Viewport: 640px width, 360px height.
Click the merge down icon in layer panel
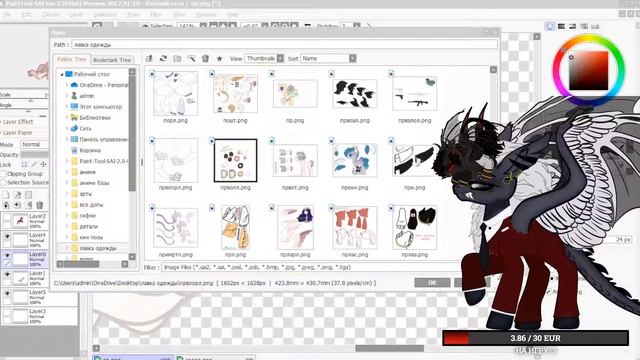(17, 205)
